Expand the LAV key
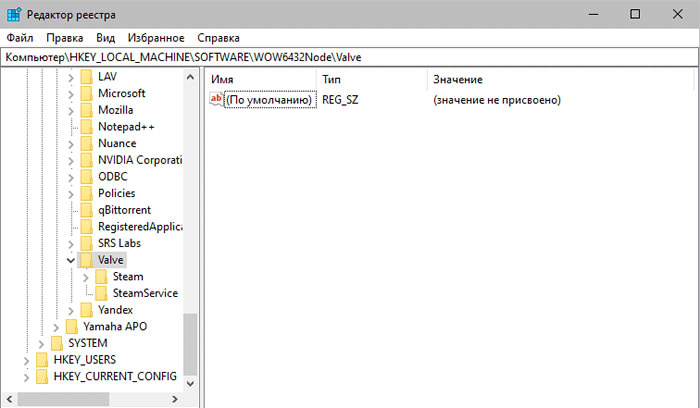 [x=71, y=78]
